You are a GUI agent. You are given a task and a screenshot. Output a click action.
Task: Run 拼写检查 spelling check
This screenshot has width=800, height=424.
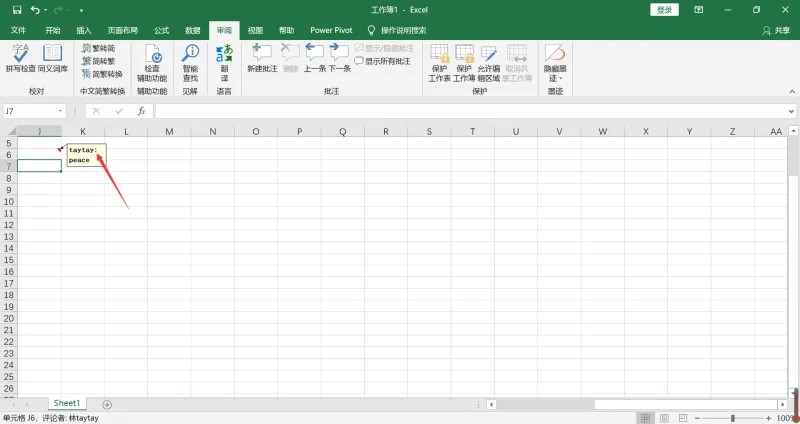[x=21, y=59]
